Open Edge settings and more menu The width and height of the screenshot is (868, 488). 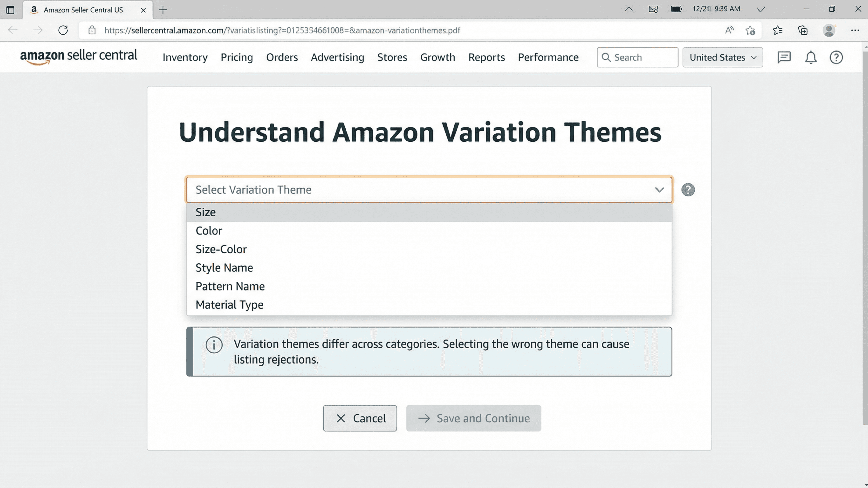click(855, 30)
